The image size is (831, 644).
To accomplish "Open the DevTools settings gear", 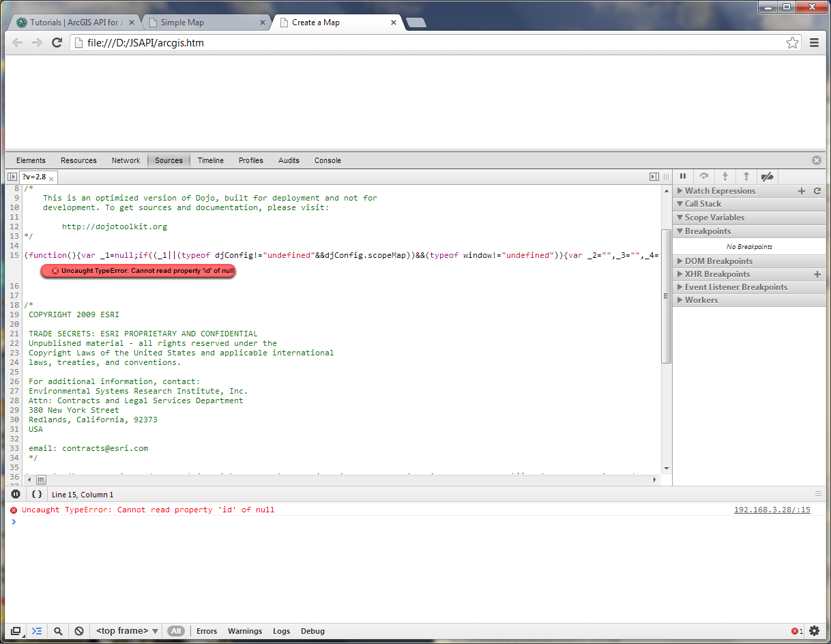I will (814, 631).
